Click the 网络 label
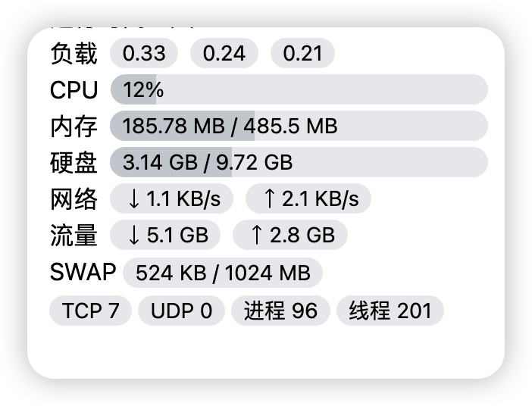This screenshot has height=406, width=532. click(74, 198)
